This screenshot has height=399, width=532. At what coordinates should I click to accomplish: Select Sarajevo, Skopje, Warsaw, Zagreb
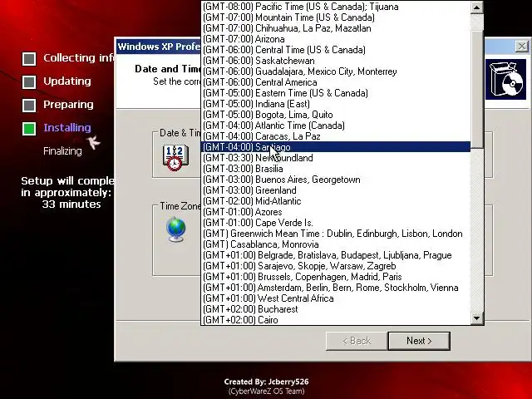tap(336, 266)
